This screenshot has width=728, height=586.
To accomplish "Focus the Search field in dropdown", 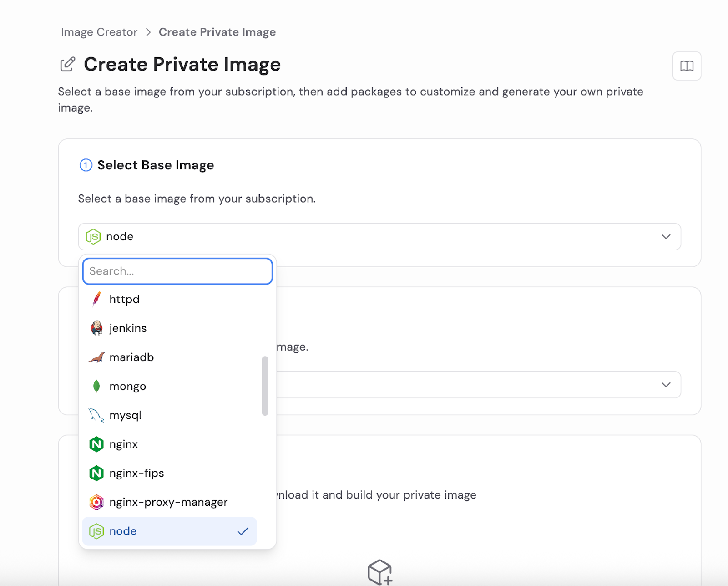I will point(177,271).
